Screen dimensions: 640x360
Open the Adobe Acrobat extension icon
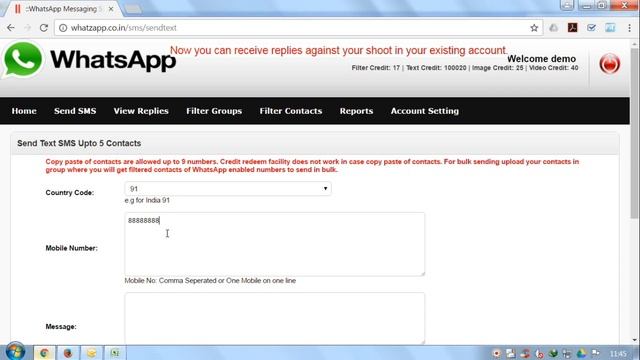tap(572, 28)
